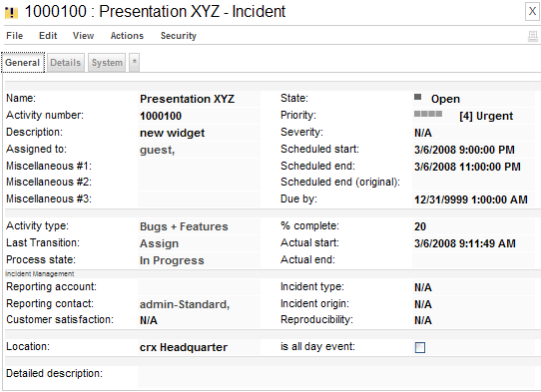
Task: Open the Edit menu
Action: click(48, 36)
